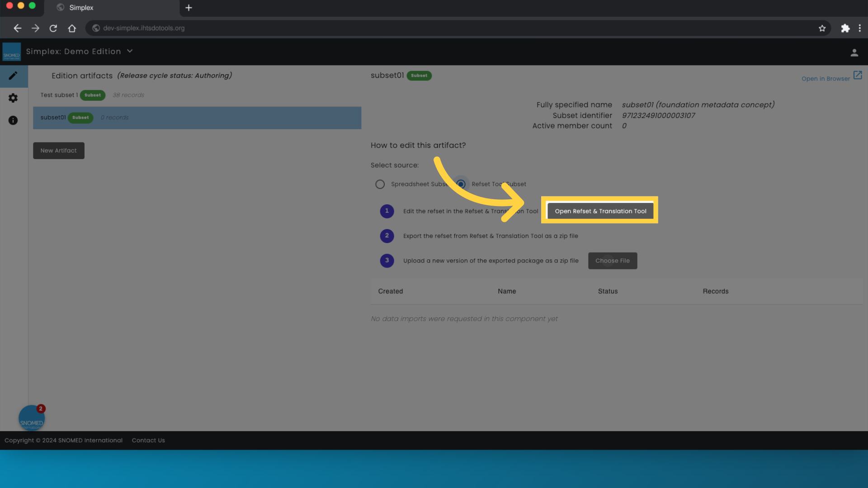This screenshot has height=488, width=868.
Task: View site information icon in address bar
Action: 96,28
